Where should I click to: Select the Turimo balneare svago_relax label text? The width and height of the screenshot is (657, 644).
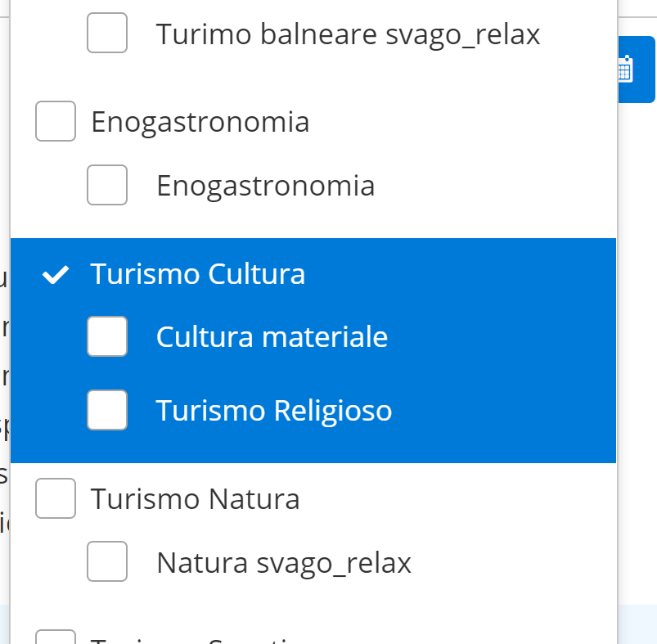click(348, 34)
